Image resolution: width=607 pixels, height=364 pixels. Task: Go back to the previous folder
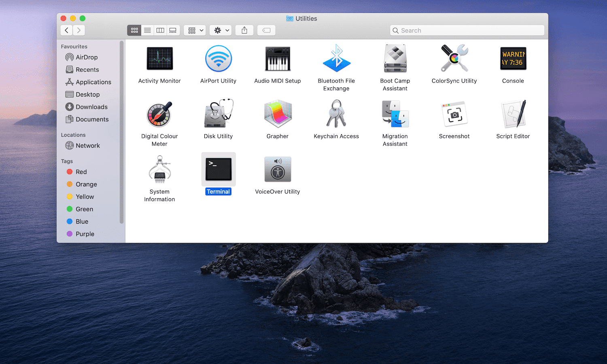pyautogui.click(x=66, y=30)
